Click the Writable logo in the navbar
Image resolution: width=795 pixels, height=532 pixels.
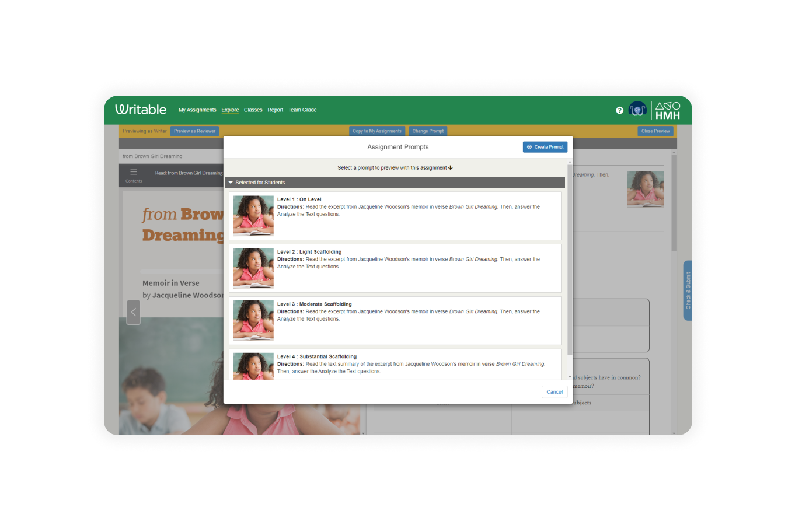pos(141,110)
